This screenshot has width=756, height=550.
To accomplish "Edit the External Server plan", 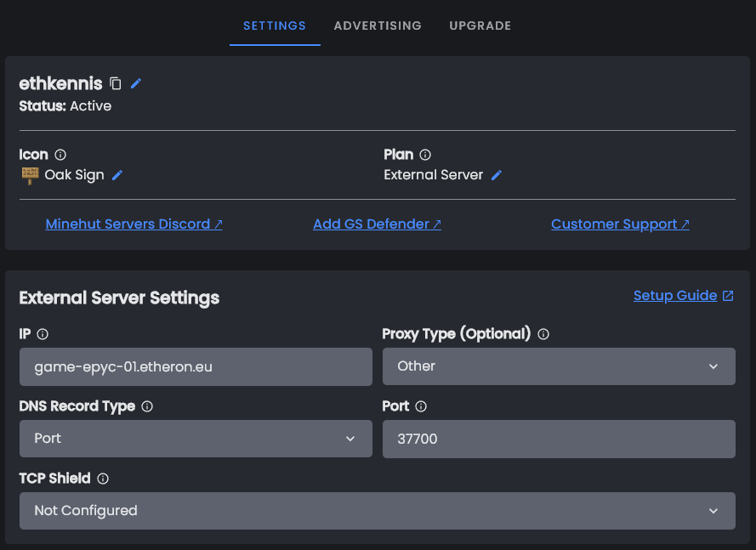I will point(497,175).
